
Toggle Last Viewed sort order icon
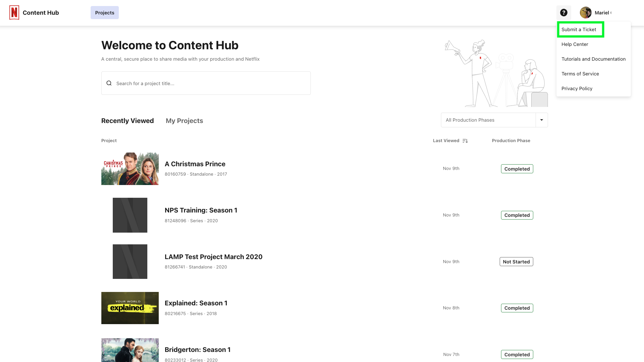465,141
